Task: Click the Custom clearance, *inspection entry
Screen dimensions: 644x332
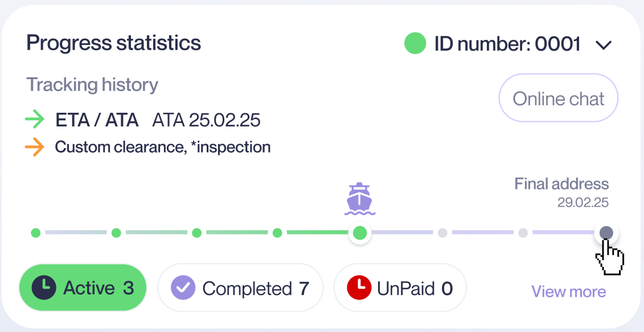Action: click(162, 147)
